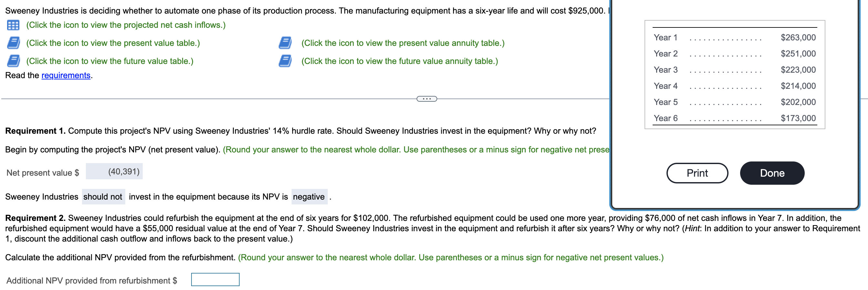Click the 'Click the icon to view the present value table' text
Image resolution: width=868 pixels, height=290 pixels.
coord(113,43)
